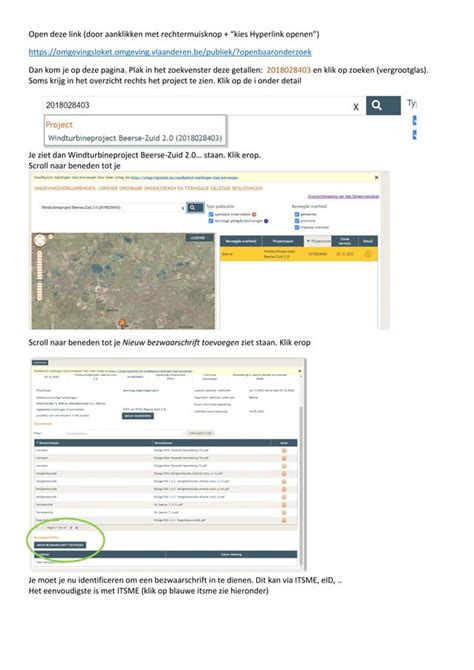Click Nieuw bezwaarschrift toevoegen button
Image resolution: width=474 pixels, height=670 pixels.
pyautogui.click(x=60, y=545)
